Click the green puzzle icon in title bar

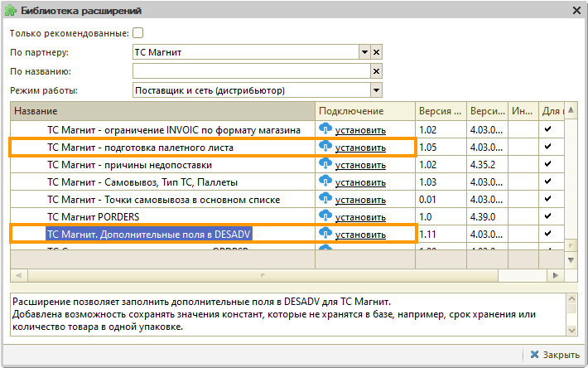11,11
